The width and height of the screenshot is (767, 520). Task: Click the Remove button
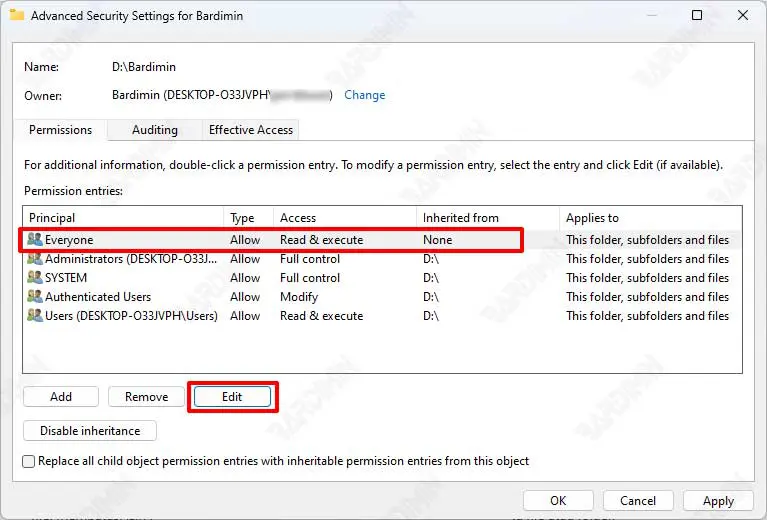point(146,396)
